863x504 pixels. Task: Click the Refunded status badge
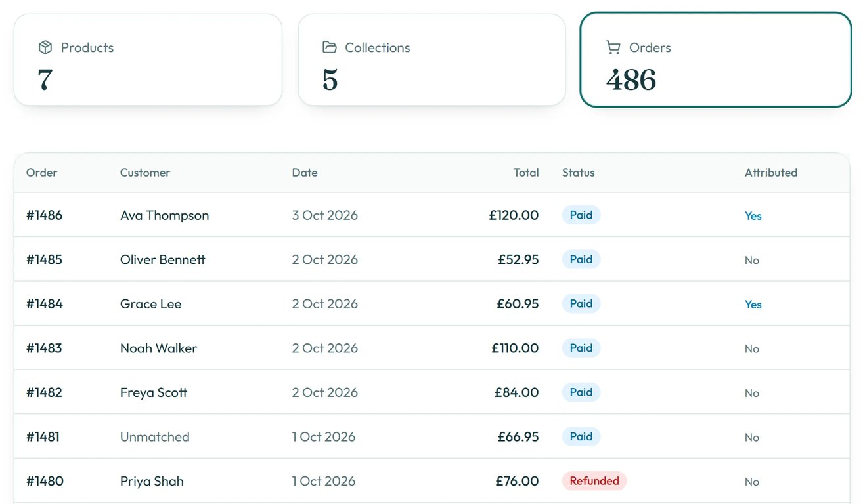click(594, 481)
